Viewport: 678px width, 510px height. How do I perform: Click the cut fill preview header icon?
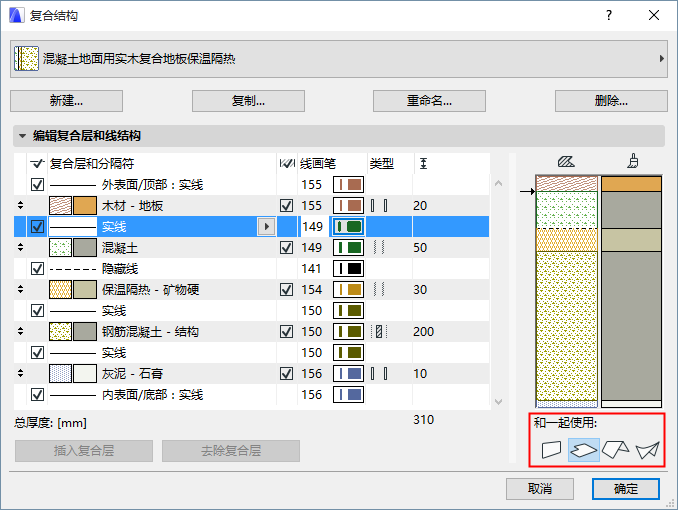566,162
